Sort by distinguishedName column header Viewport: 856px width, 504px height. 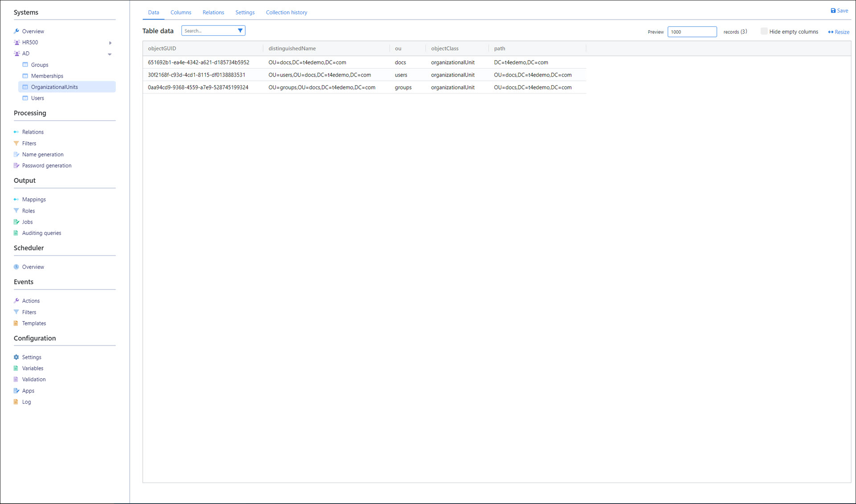click(x=292, y=49)
